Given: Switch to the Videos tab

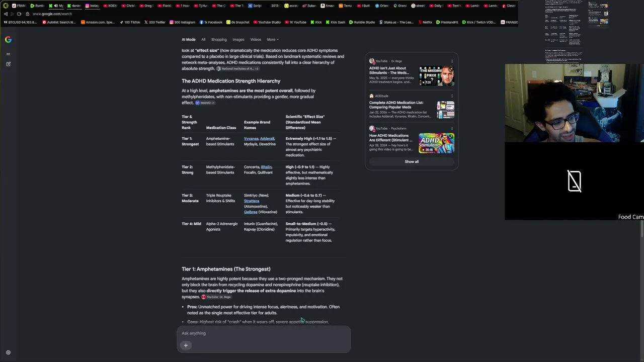Looking at the screenshot, I should (256, 39).
